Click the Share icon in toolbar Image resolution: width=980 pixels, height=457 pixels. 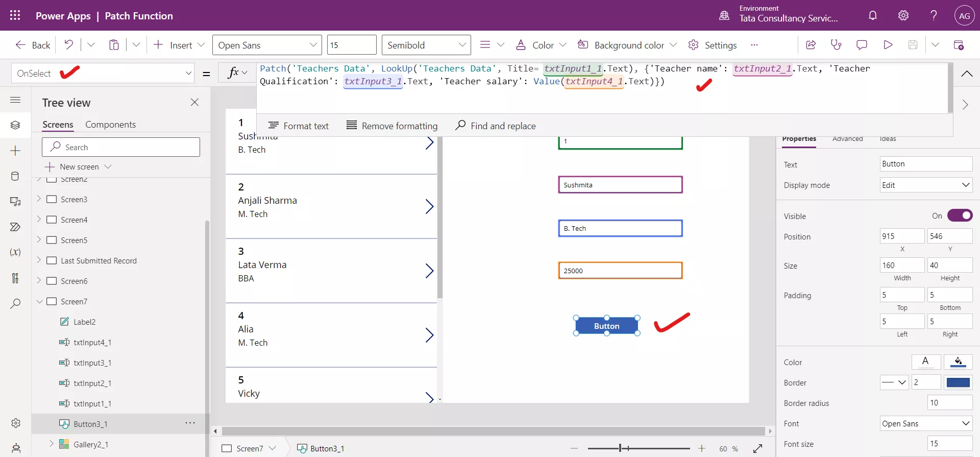811,45
